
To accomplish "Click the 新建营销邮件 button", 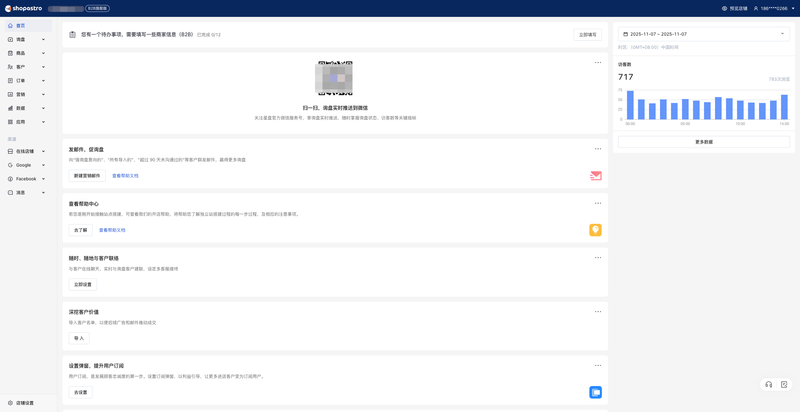I will 87,175.
